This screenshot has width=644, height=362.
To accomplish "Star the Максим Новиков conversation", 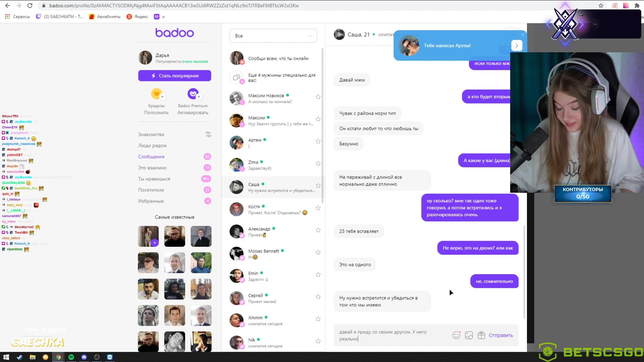I will pos(318,97).
